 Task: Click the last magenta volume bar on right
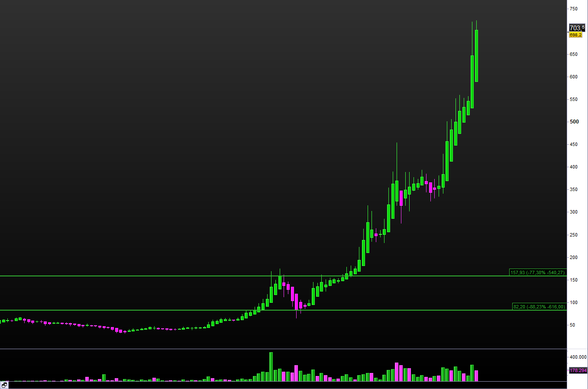pos(476,376)
